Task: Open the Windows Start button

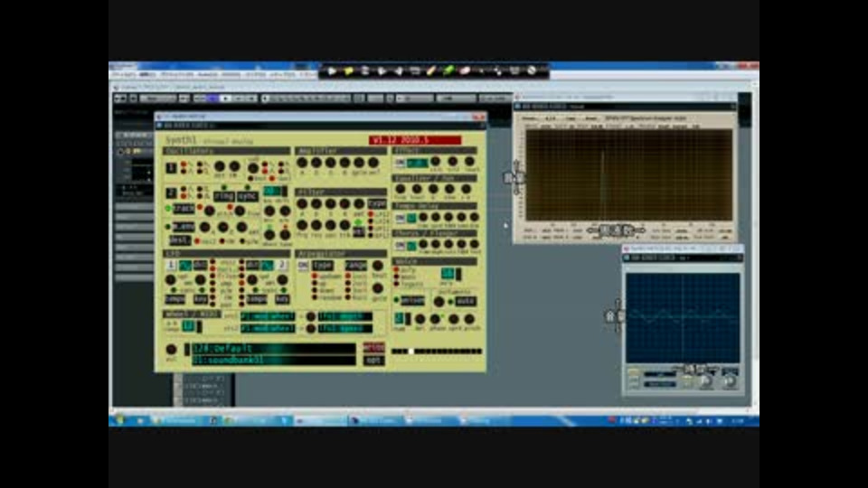Action: 119,420
